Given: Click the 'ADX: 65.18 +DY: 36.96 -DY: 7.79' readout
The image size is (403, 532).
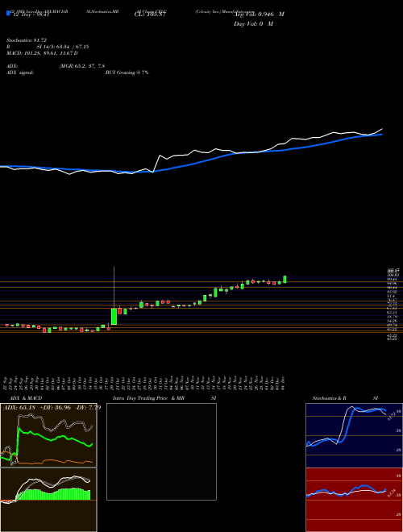Looking at the screenshot, I should [52, 407].
